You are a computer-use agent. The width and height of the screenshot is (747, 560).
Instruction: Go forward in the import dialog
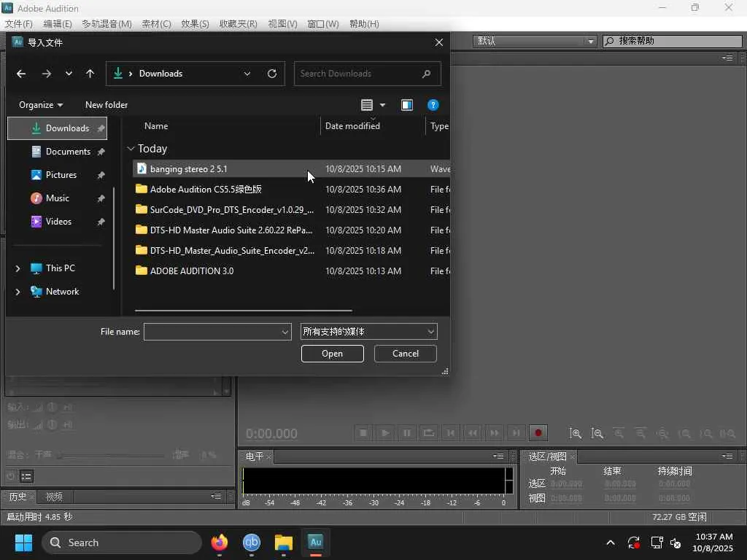click(46, 74)
